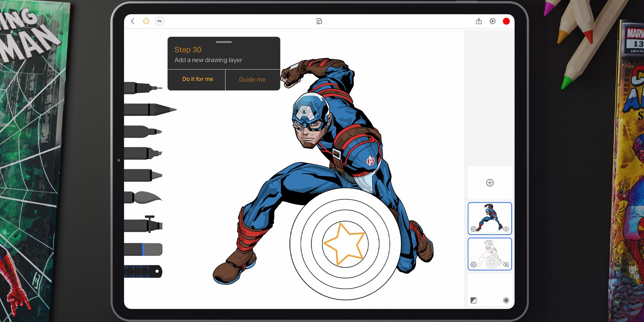Toggle the background layer icon
The height and width of the screenshot is (322, 644).
click(x=473, y=300)
